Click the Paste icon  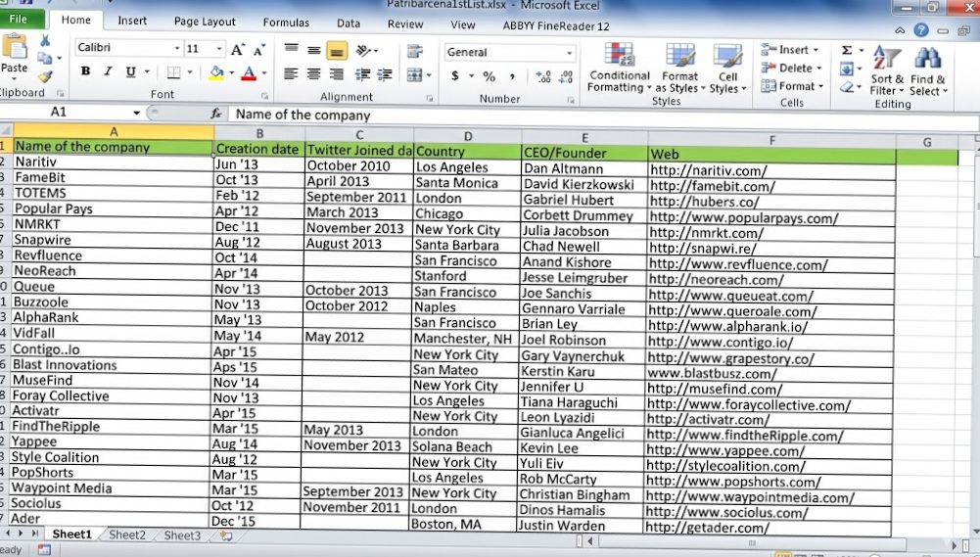click(x=14, y=48)
